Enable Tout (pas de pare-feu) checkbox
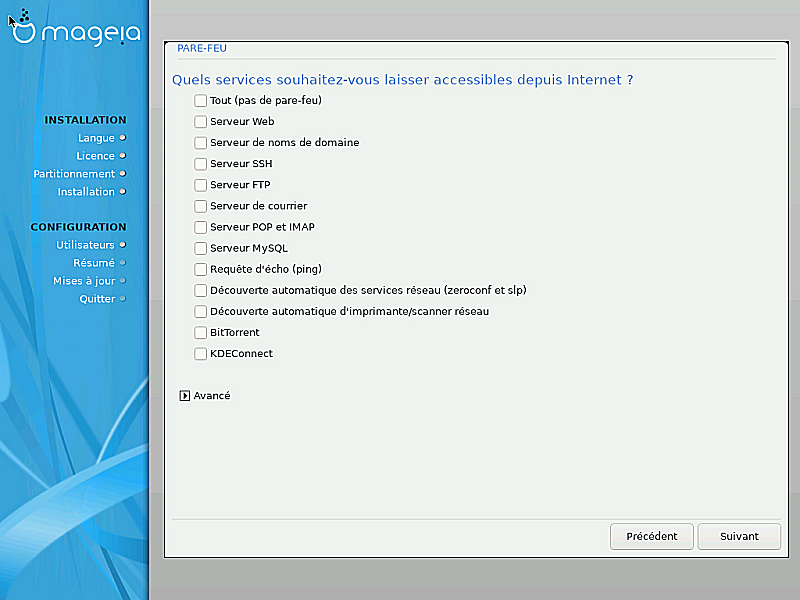This screenshot has width=800, height=600. click(x=201, y=100)
